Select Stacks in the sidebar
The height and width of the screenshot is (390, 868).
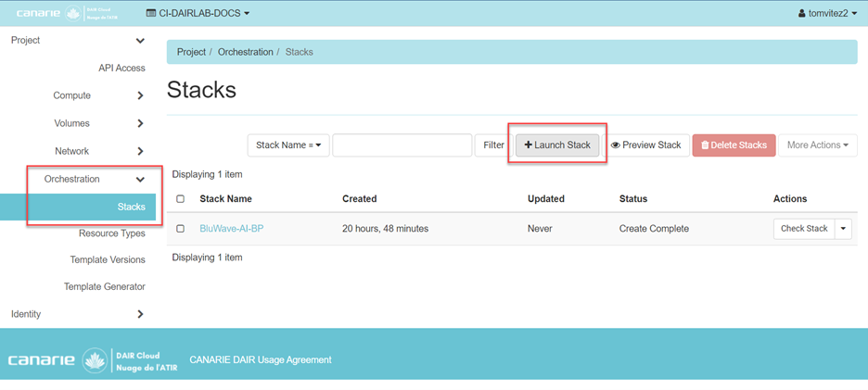click(131, 207)
